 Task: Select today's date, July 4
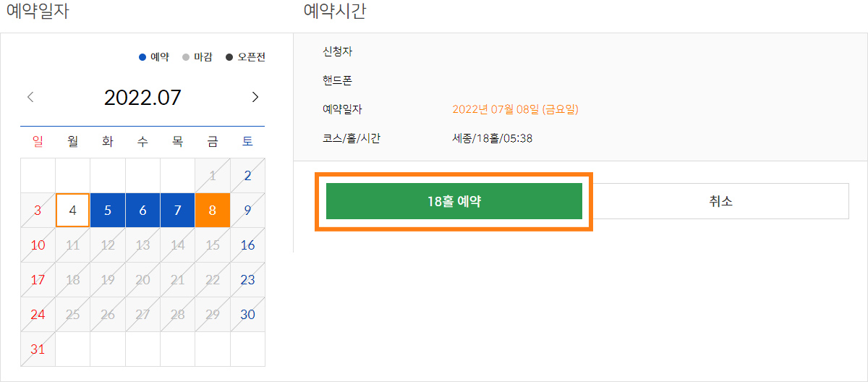click(72, 211)
